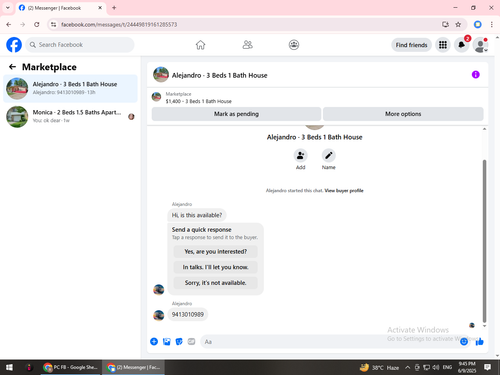Open the emoji picker in message box
Screen dimensions: 500x375
pos(464,341)
